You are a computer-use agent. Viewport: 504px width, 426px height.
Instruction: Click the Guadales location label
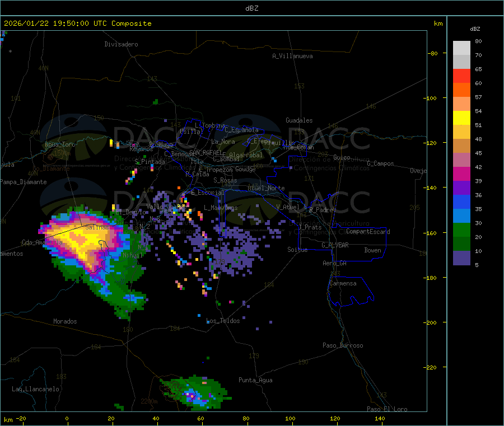tap(299, 120)
